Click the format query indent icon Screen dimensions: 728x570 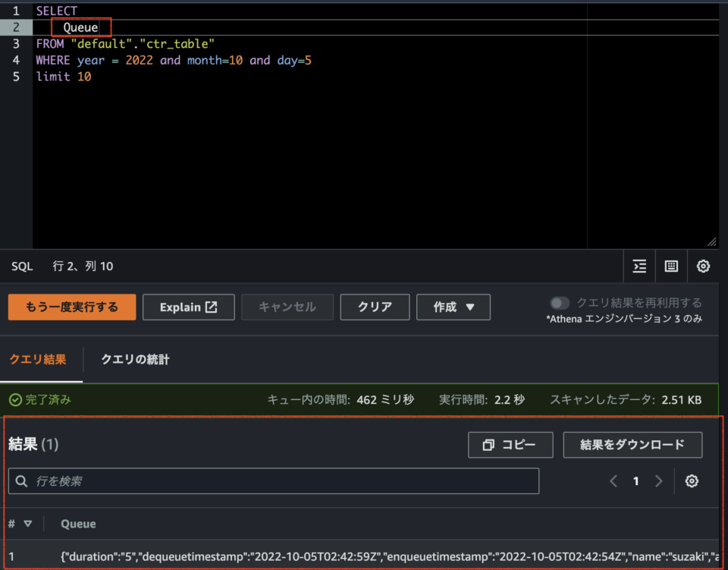pos(639,266)
